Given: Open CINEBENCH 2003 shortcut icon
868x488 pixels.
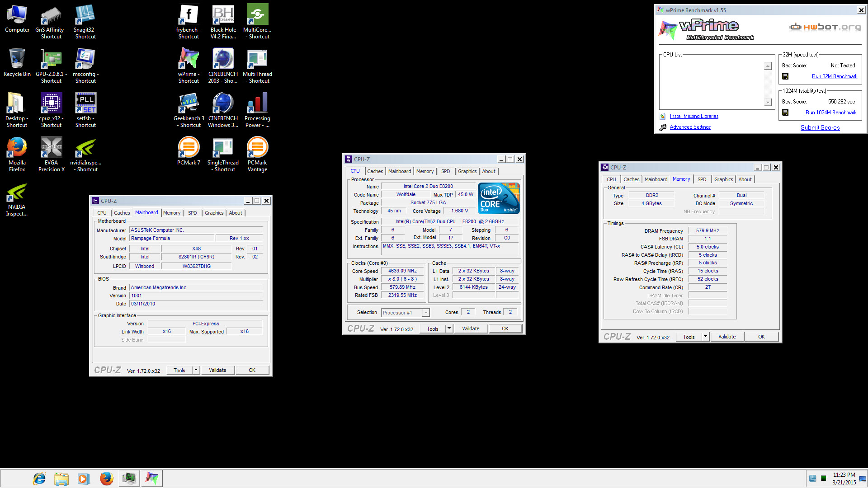Looking at the screenshot, I should click(223, 66).
